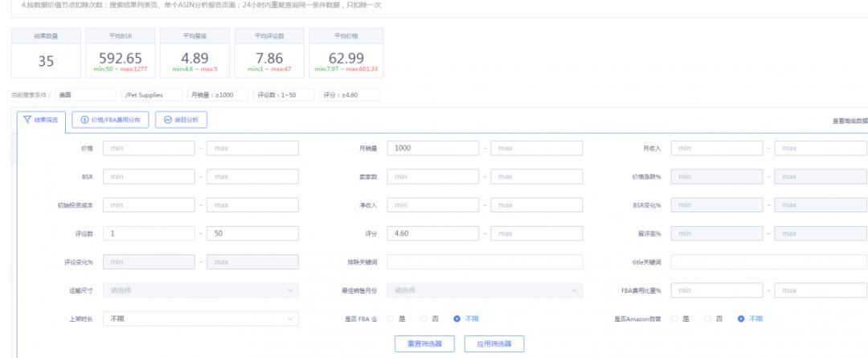This screenshot has width=868, height=358.
Task: Click the 评论数 max field containing 50
Action: point(252,233)
